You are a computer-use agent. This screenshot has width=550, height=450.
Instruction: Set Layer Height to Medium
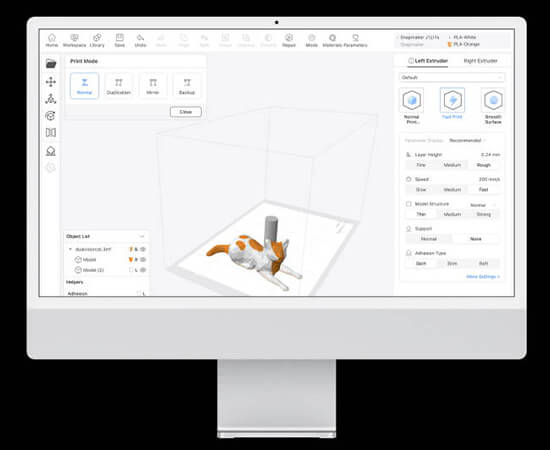tap(452, 165)
